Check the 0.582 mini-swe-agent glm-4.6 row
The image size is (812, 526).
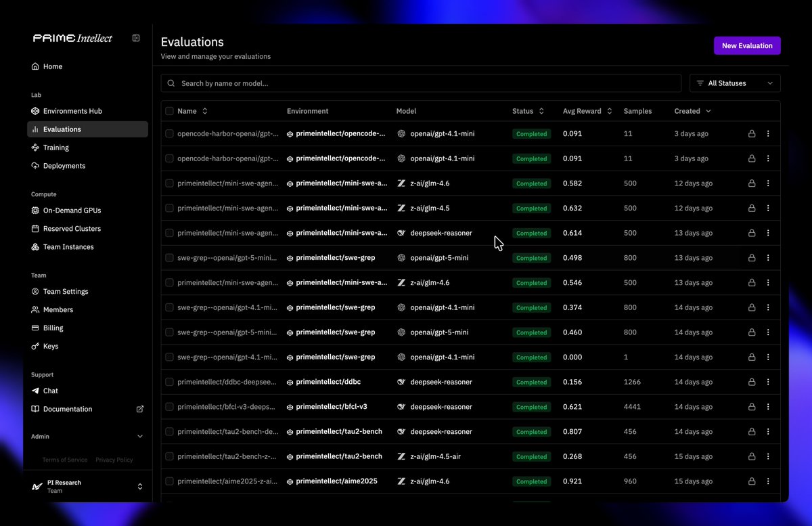(x=169, y=183)
